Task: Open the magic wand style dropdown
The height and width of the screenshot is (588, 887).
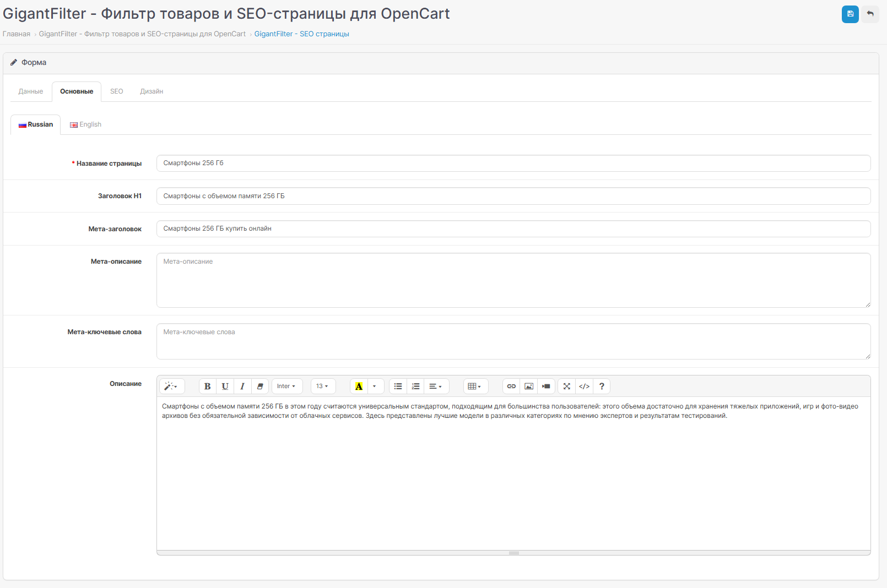Action: coord(171,386)
